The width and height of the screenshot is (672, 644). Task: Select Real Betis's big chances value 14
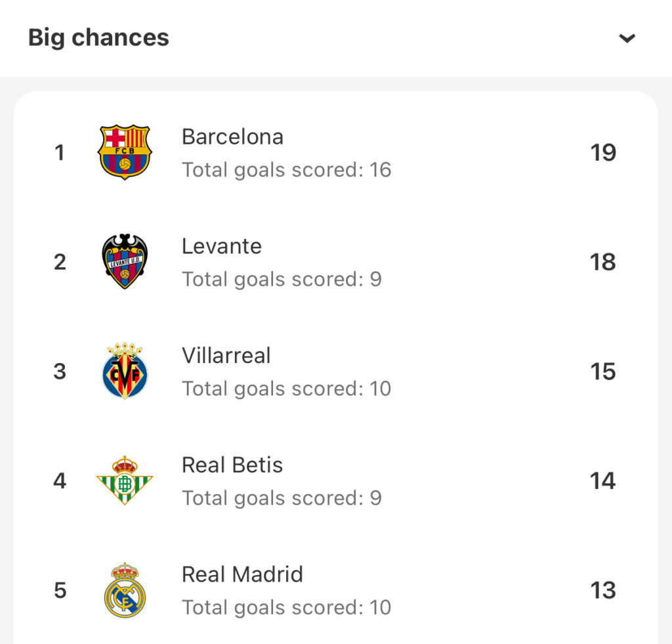click(x=603, y=481)
